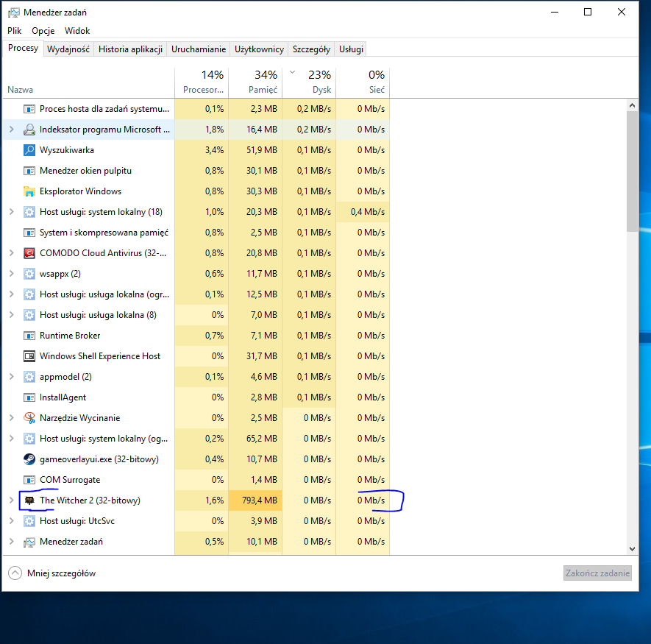Select the 65,2 MB memory cell
The height and width of the screenshot is (644, 651).
click(x=255, y=439)
